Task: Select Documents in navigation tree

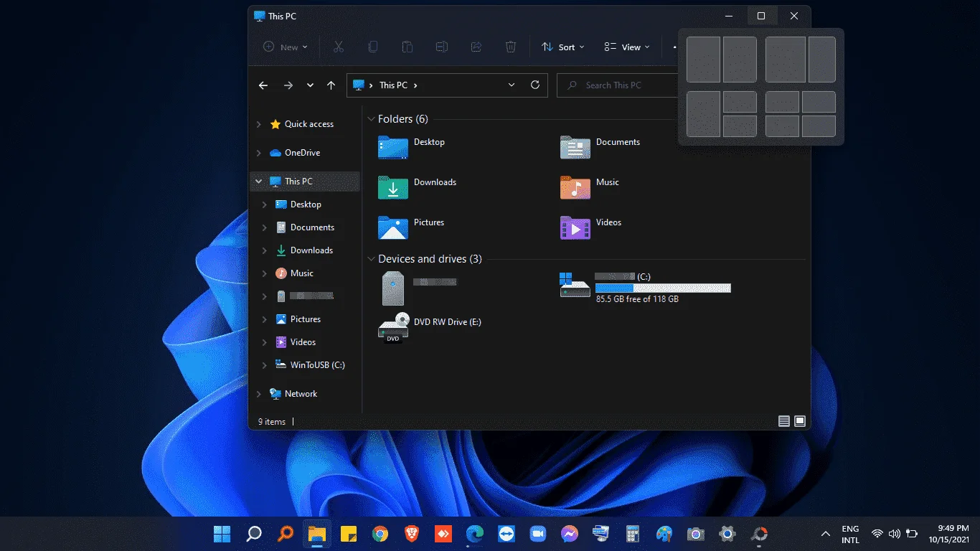Action: [305, 227]
